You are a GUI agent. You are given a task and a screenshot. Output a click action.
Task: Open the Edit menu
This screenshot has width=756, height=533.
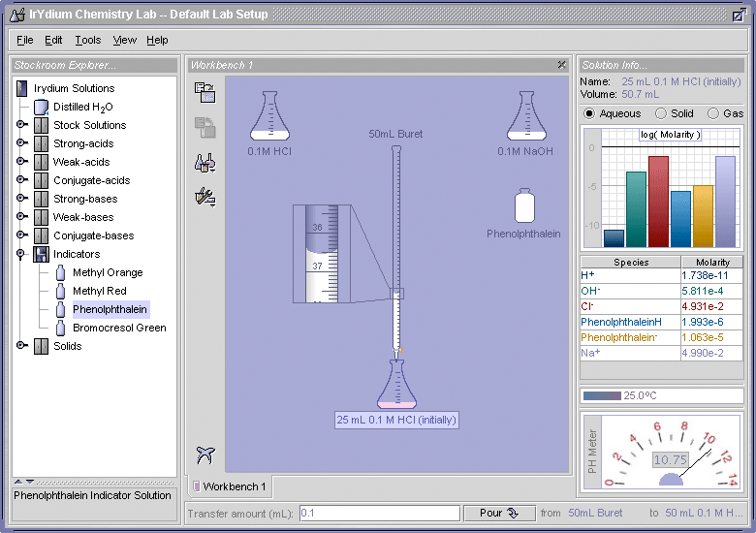(x=53, y=40)
